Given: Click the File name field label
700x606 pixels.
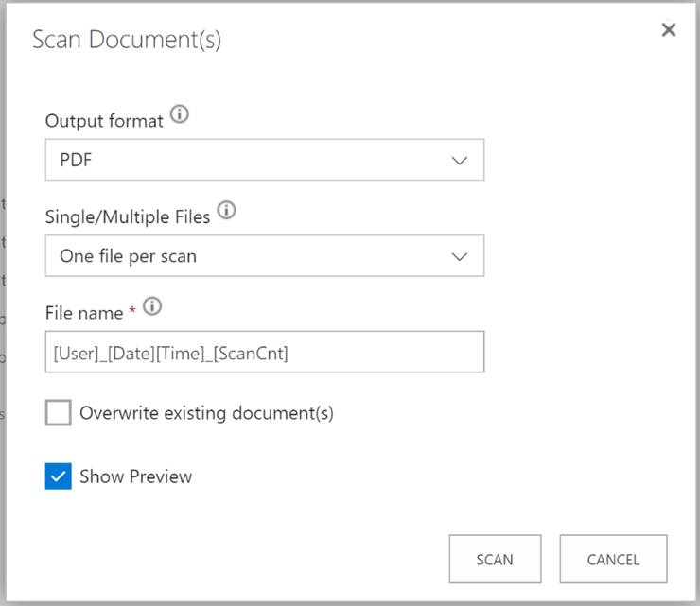Looking at the screenshot, I should click(84, 313).
